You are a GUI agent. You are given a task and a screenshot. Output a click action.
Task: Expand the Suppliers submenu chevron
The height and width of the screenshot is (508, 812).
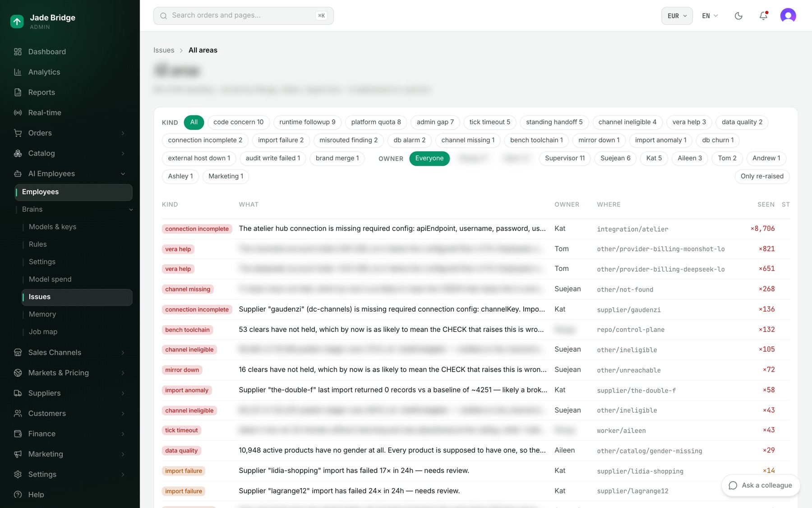(123, 393)
